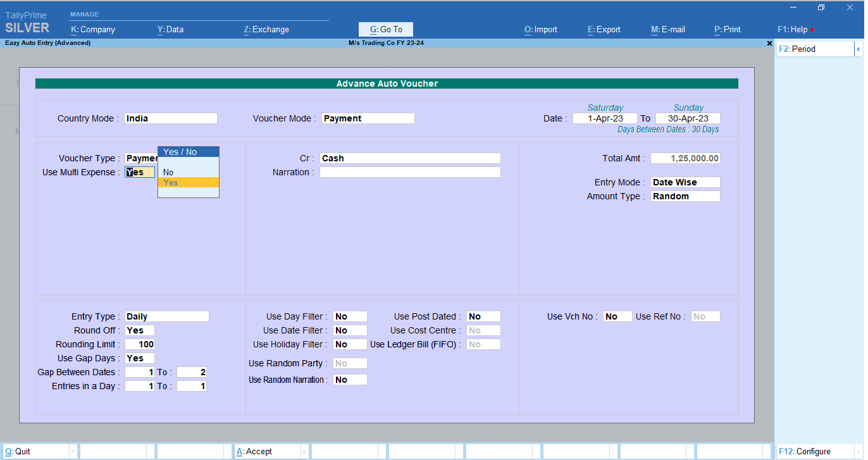Click the end date field 30-Apr-23
Image resolution: width=868 pixels, height=460 pixels.
(688, 118)
